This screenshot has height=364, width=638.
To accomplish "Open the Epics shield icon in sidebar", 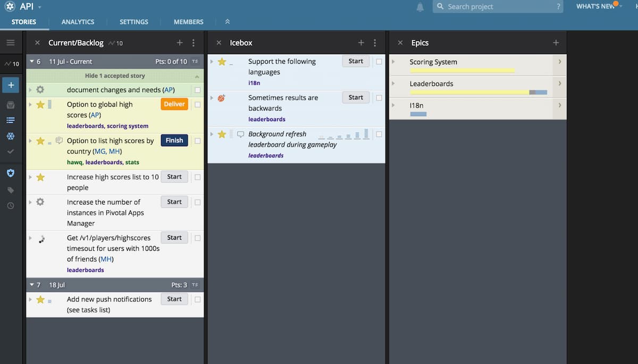I will click(11, 173).
